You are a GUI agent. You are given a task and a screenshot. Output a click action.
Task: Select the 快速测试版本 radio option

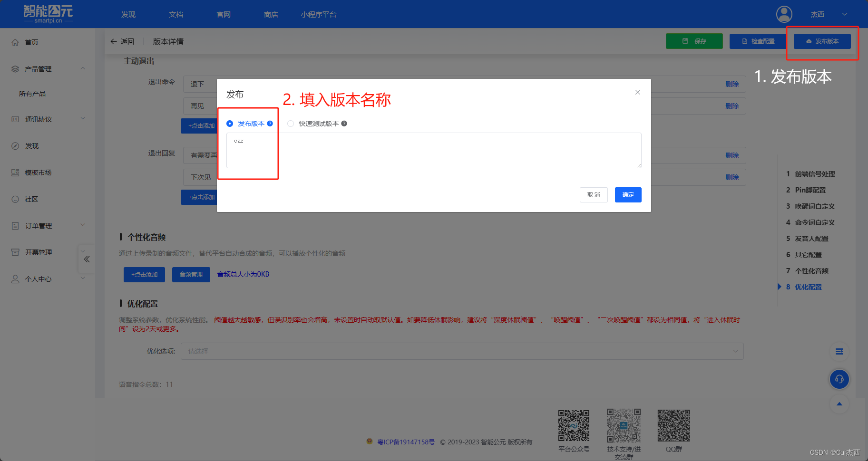pos(291,124)
